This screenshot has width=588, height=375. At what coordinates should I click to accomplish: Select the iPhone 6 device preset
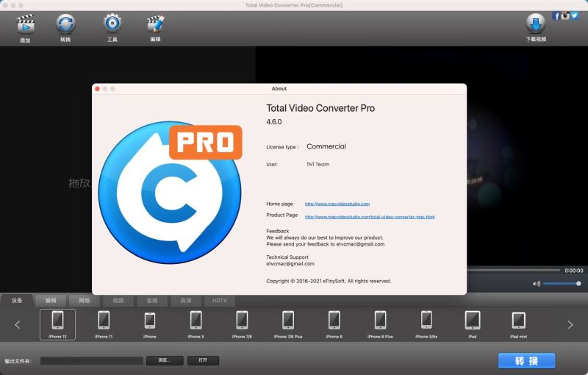coord(334,324)
